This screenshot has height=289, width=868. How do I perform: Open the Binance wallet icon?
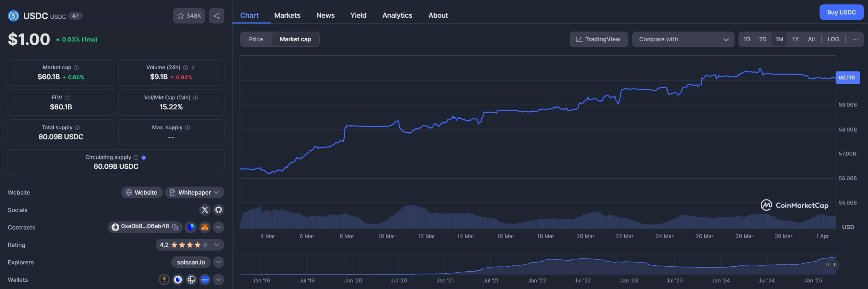click(x=164, y=280)
